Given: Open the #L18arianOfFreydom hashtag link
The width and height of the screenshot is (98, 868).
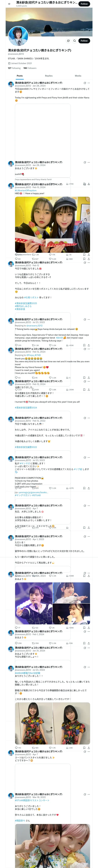Looking at the screenshot, I should point(26,190).
